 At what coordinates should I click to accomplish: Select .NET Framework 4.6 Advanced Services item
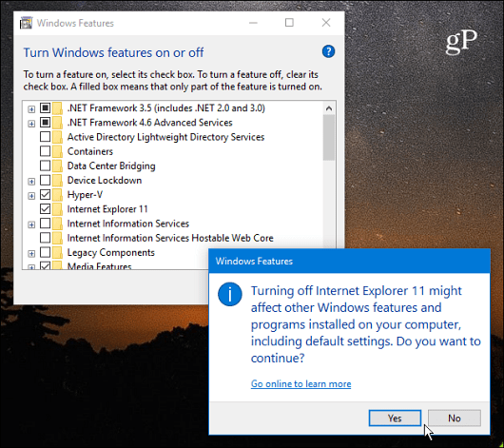pos(149,123)
